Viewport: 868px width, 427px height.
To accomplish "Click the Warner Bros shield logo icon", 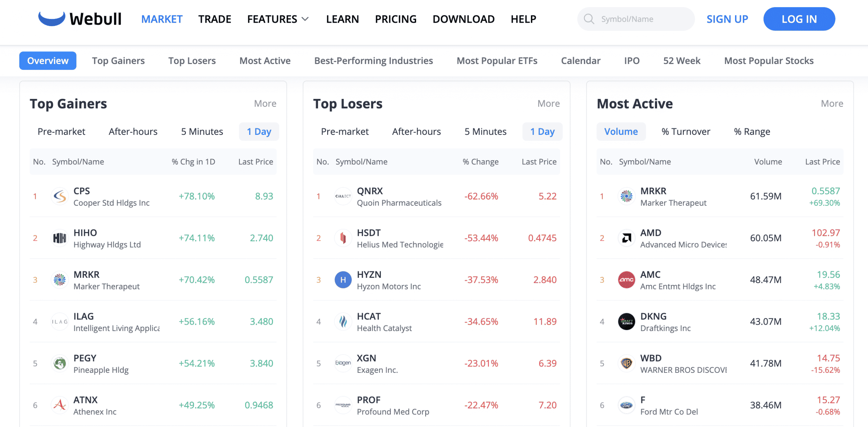I will click(x=627, y=363).
